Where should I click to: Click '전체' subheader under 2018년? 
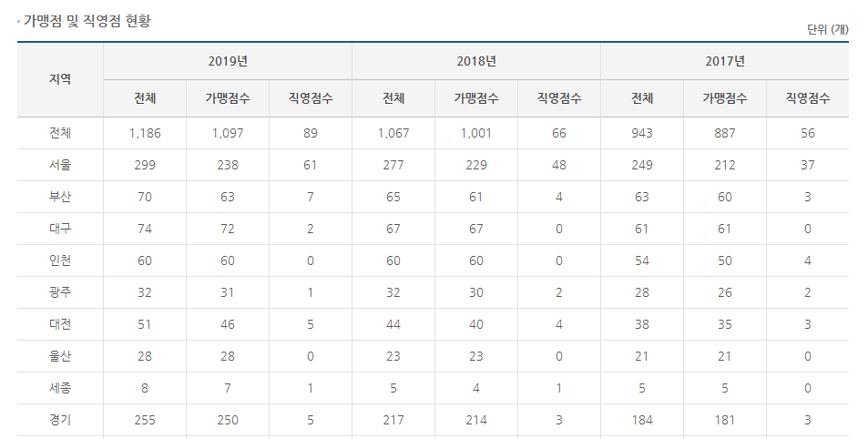tap(393, 98)
